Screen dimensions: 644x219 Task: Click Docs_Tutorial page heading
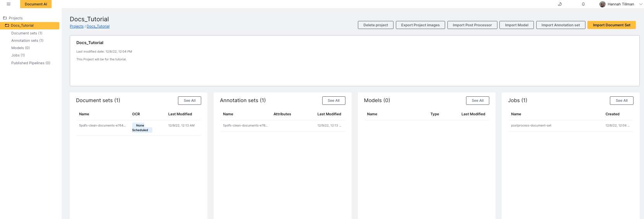point(89,19)
